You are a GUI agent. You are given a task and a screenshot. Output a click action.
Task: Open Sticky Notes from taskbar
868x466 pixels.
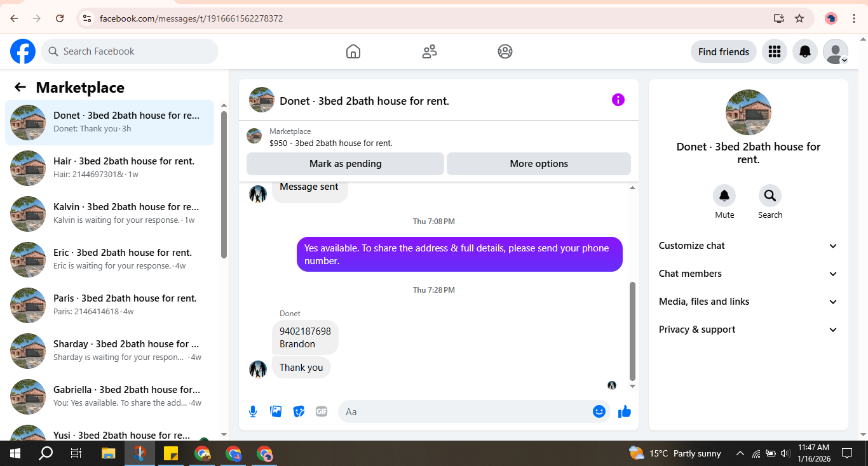click(170, 453)
